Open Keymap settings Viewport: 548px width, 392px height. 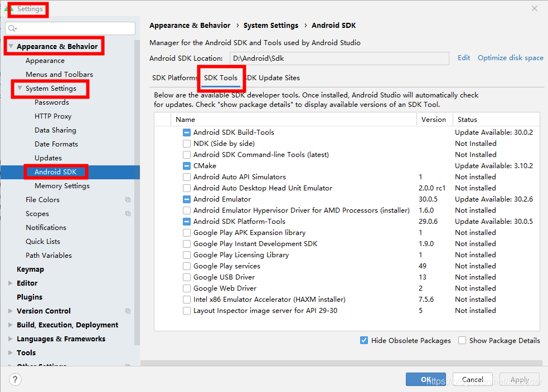coord(31,269)
